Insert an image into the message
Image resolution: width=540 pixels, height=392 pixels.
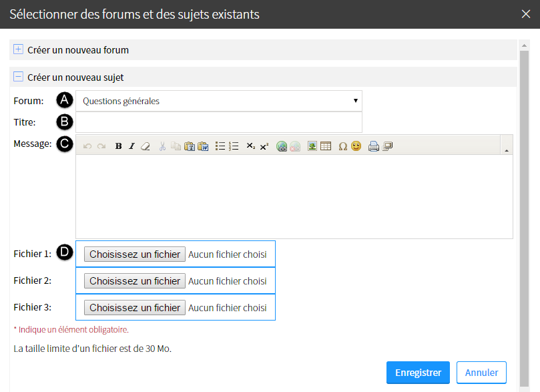[312, 146]
